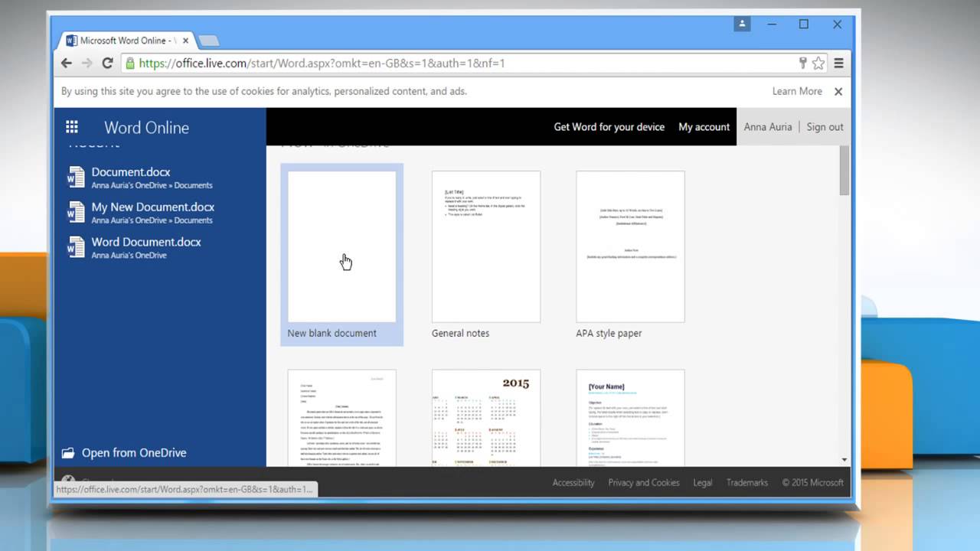Click the © 2015 Microsoft text
Image resolution: width=980 pixels, height=551 pixels.
[813, 483]
